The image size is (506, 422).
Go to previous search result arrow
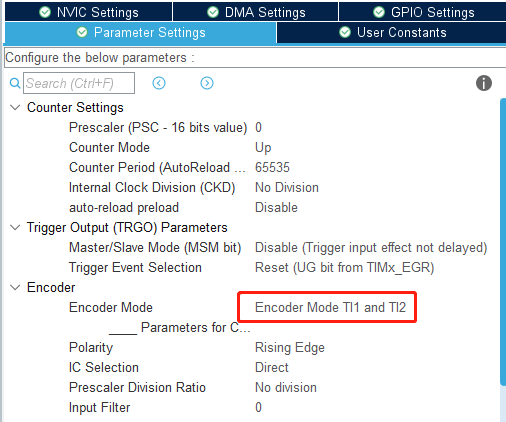(x=159, y=83)
